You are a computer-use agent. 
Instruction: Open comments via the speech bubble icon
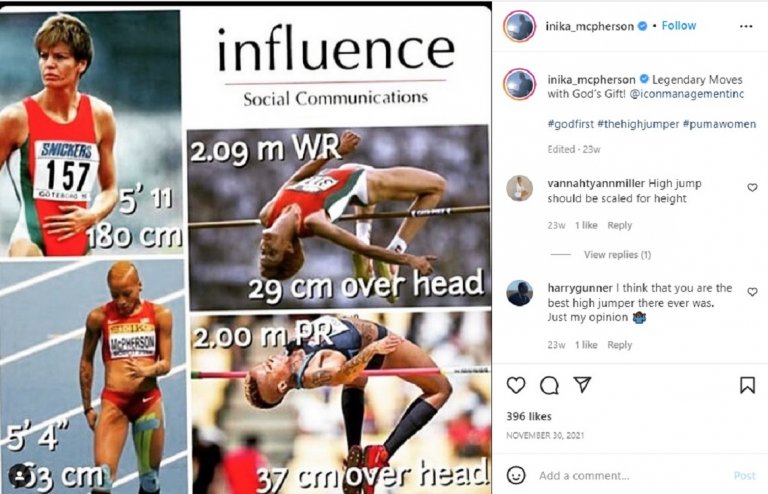pos(549,385)
